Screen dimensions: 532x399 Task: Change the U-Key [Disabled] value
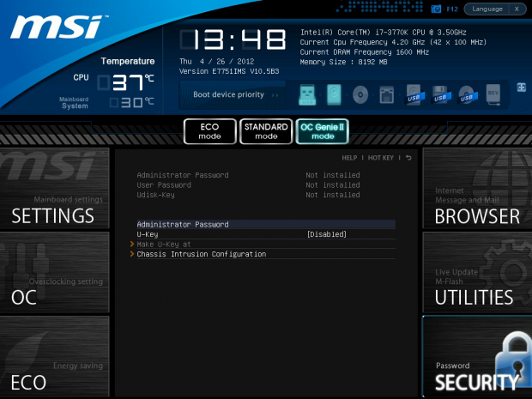(x=326, y=234)
